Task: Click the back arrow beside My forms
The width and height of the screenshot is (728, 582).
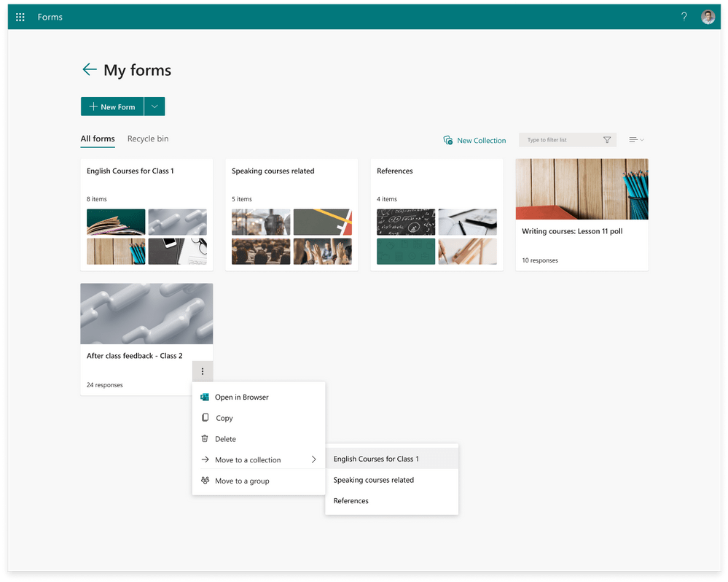Action: coord(89,69)
